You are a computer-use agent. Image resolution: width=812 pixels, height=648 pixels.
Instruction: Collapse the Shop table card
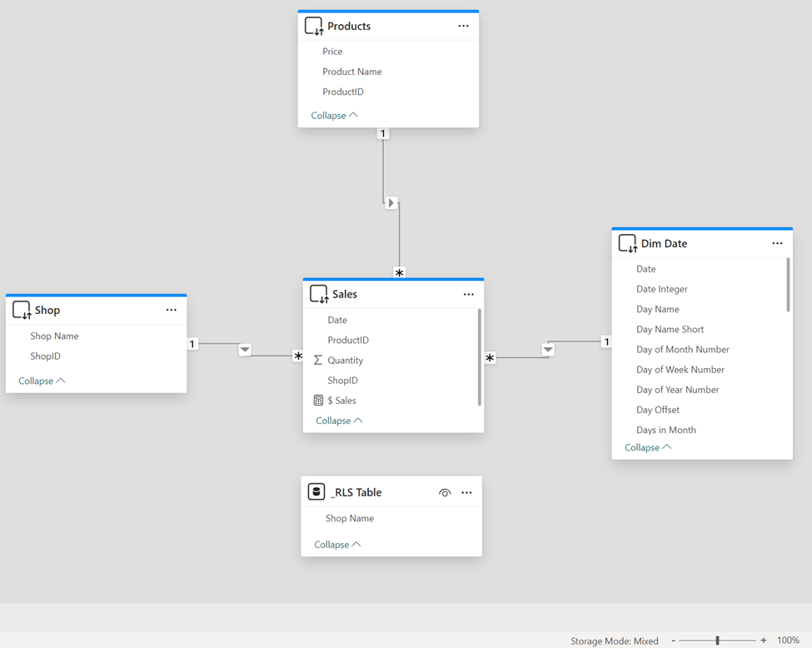pyautogui.click(x=42, y=381)
